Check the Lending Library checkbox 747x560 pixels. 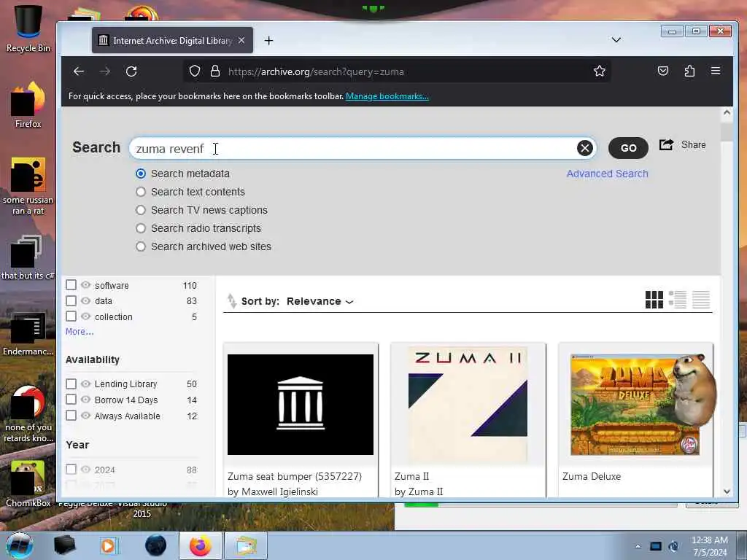point(71,384)
